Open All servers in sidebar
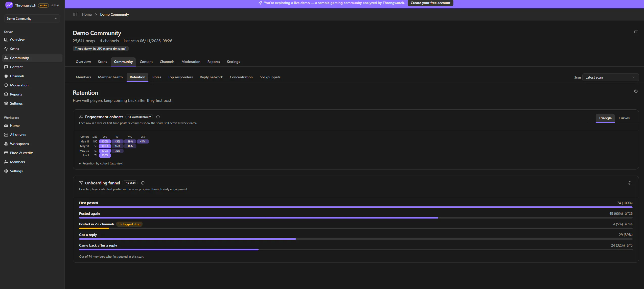This screenshot has height=289, width=644. pos(32,135)
